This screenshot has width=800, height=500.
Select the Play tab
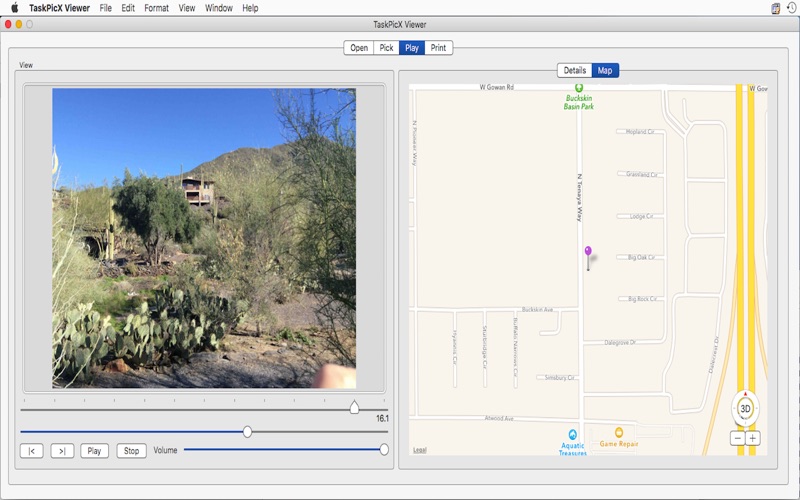[412, 47]
